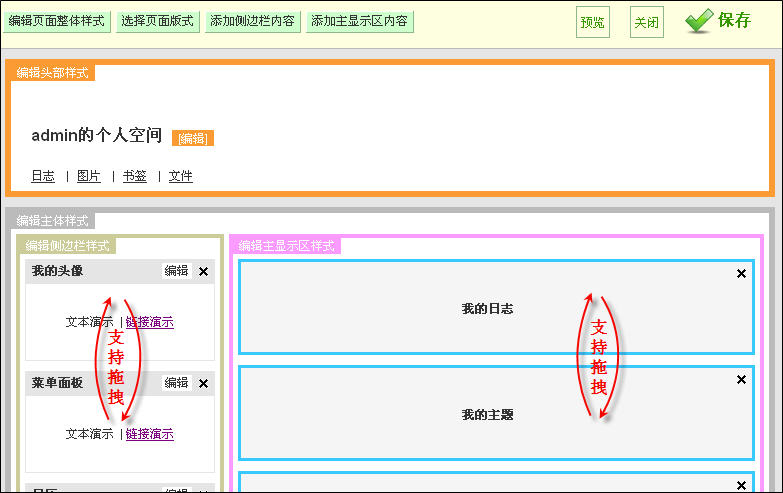Open the 日志 navigation link
The width and height of the screenshot is (783, 493).
click(43, 176)
